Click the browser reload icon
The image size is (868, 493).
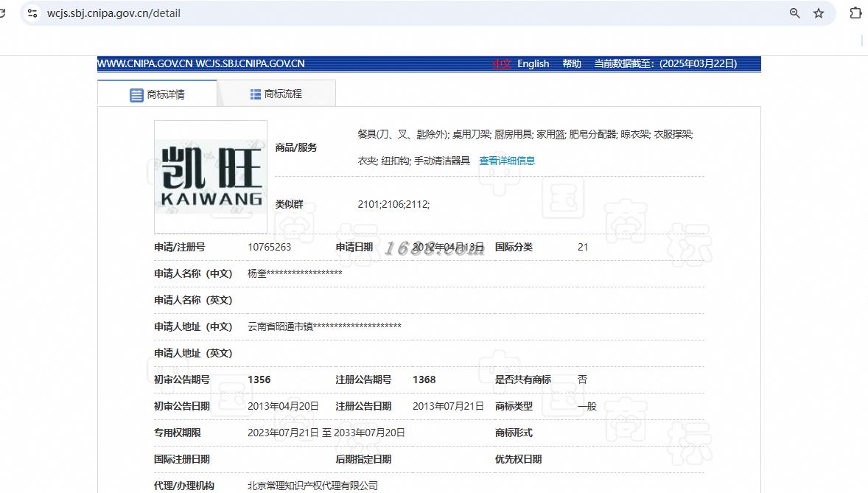(2, 13)
